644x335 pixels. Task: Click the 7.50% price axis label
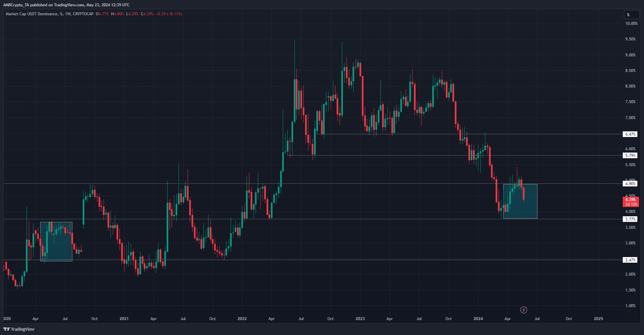click(x=630, y=102)
